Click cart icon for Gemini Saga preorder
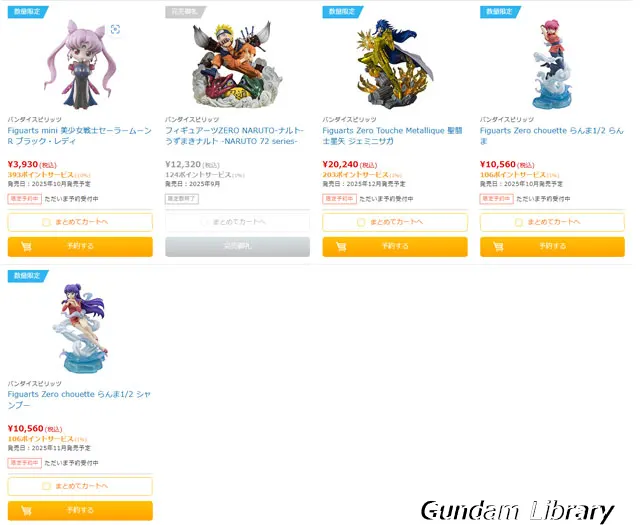 coord(341,247)
